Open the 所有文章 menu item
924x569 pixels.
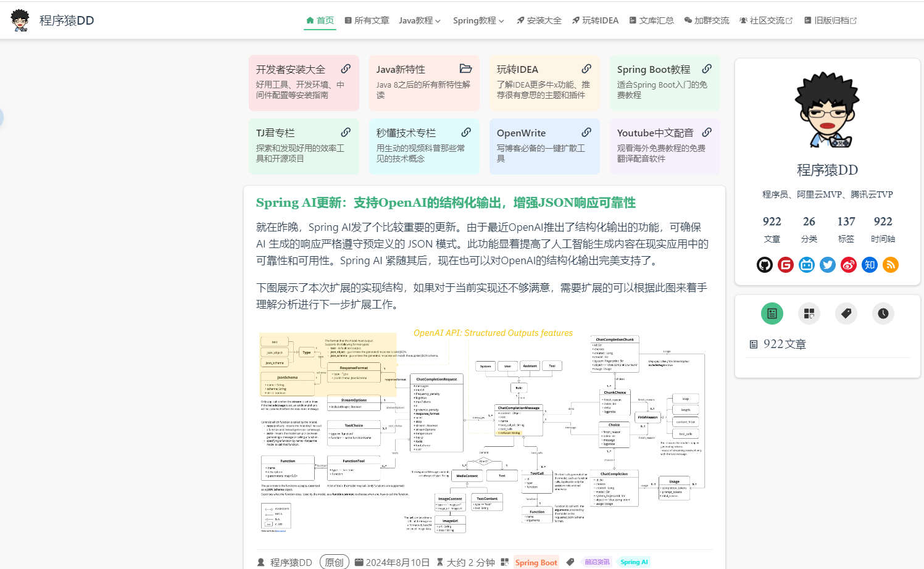[367, 20]
